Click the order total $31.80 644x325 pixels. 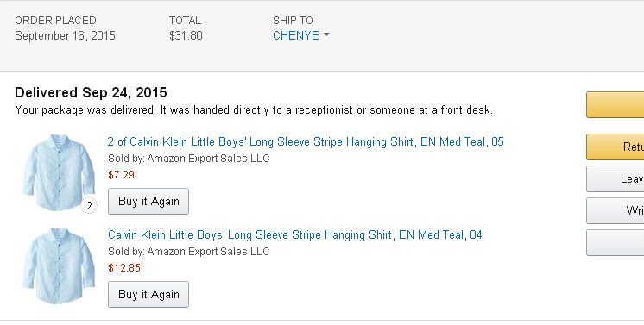[186, 35]
